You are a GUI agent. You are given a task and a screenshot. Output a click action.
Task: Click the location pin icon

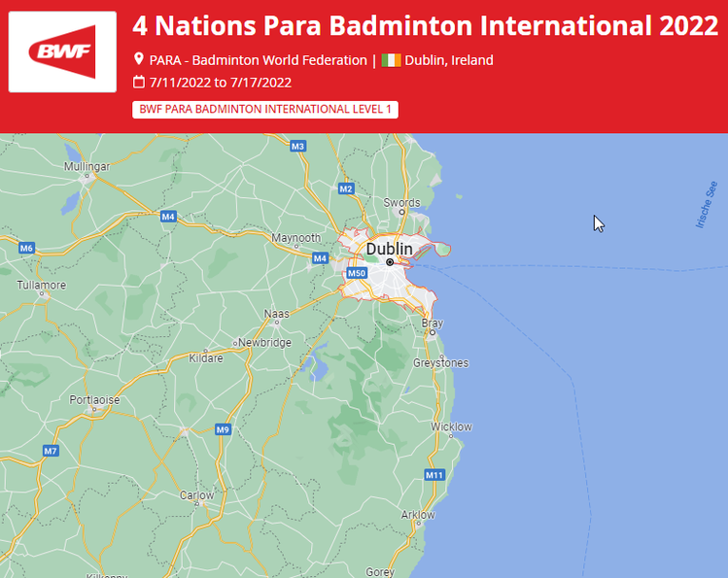138,59
